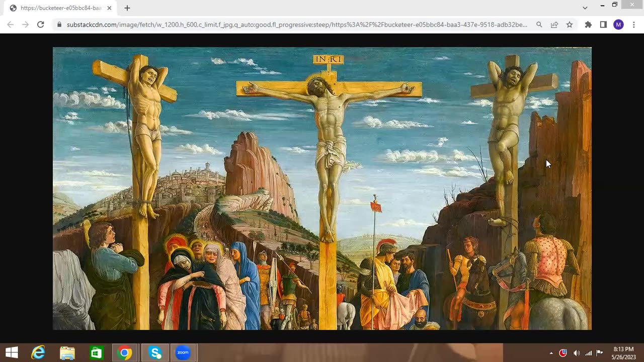
Task: Click the substackcdn.com address bar
Action: 297,24
